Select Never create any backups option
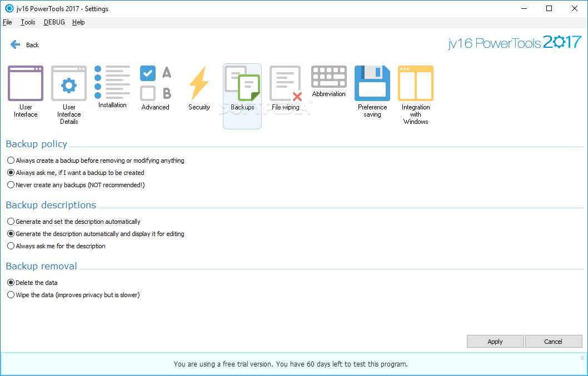This screenshot has width=588, height=376. tap(76, 185)
